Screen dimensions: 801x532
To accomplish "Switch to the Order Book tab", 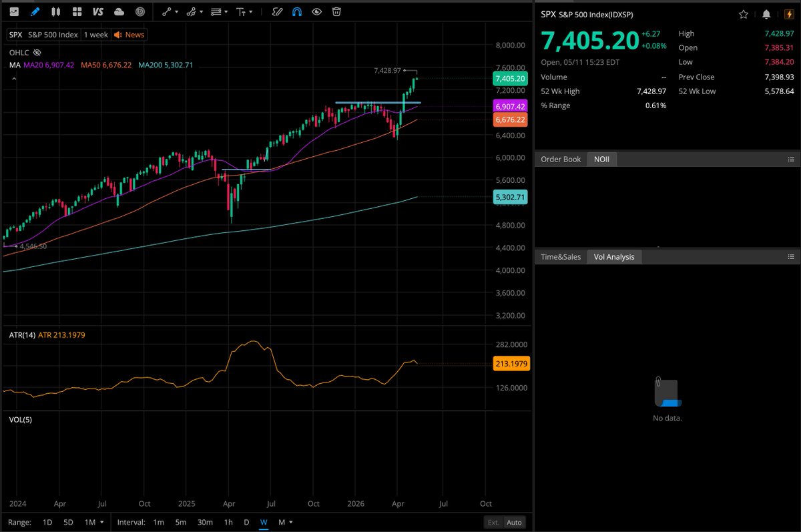I will (561, 160).
